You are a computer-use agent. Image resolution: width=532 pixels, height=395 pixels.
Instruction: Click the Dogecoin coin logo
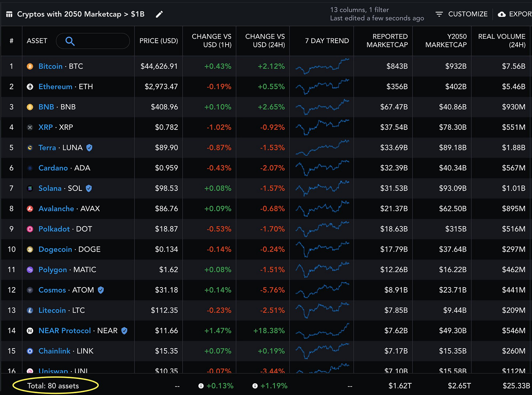30,249
